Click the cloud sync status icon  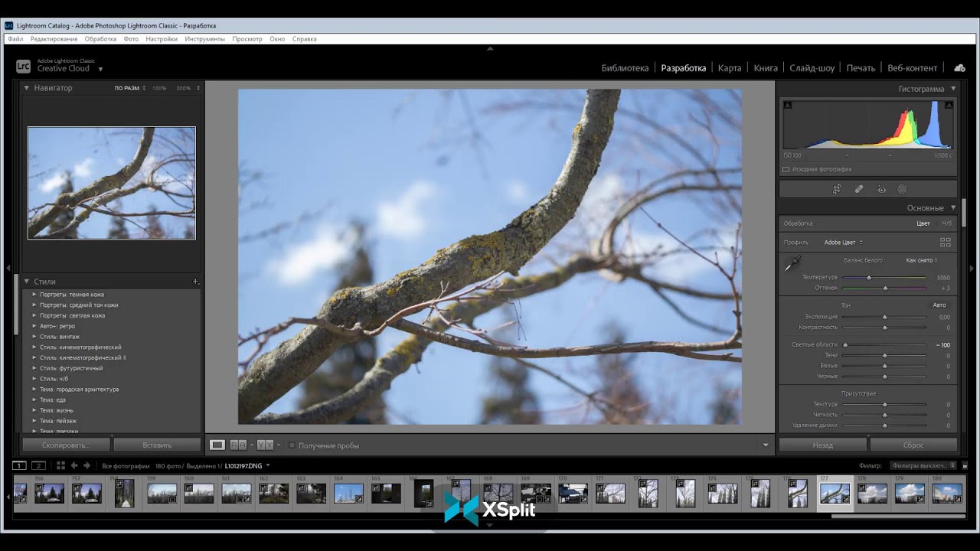coord(959,68)
